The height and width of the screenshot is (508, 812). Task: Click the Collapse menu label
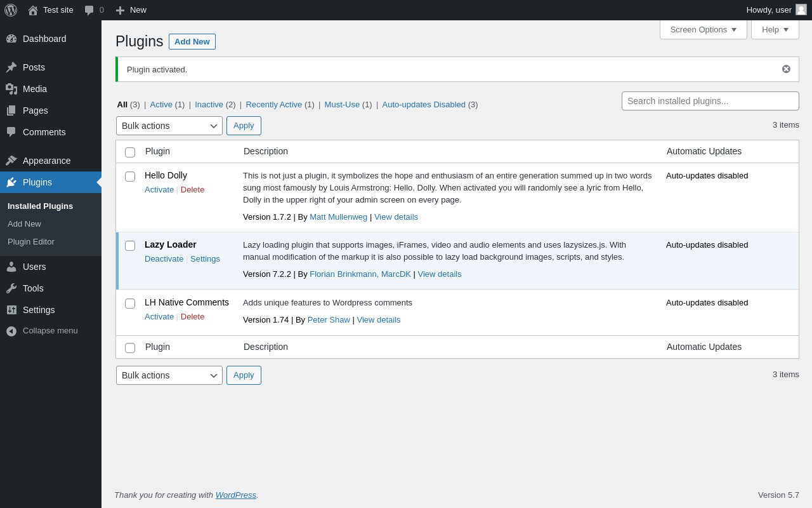(50, 331)
